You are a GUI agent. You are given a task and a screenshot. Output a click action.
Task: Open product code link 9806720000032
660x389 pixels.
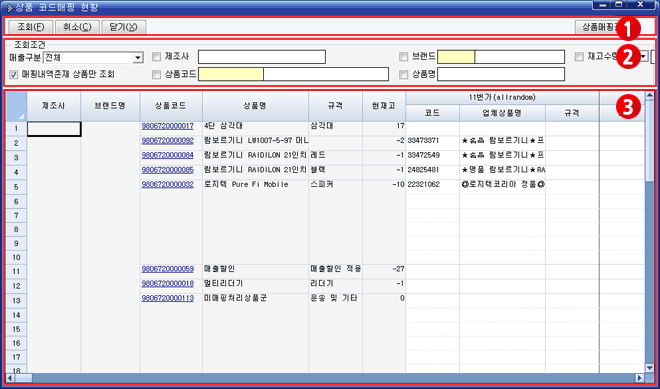168,184
